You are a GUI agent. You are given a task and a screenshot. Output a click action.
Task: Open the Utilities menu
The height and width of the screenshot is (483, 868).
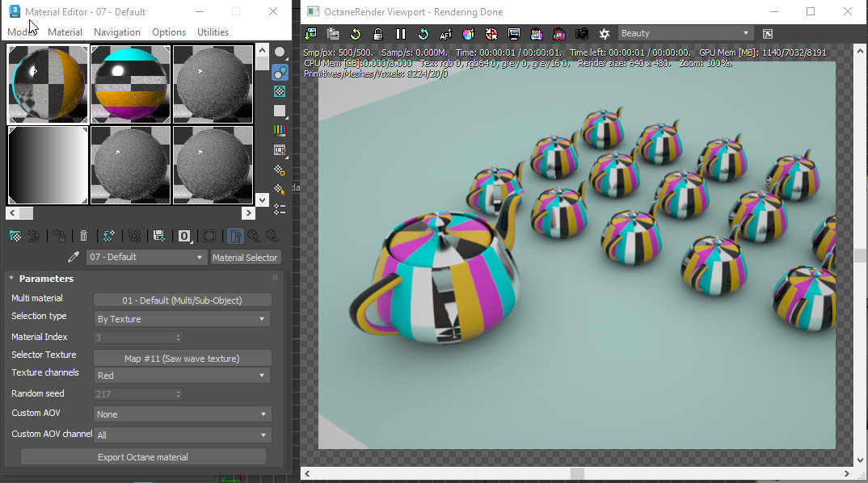coord(213,32)
